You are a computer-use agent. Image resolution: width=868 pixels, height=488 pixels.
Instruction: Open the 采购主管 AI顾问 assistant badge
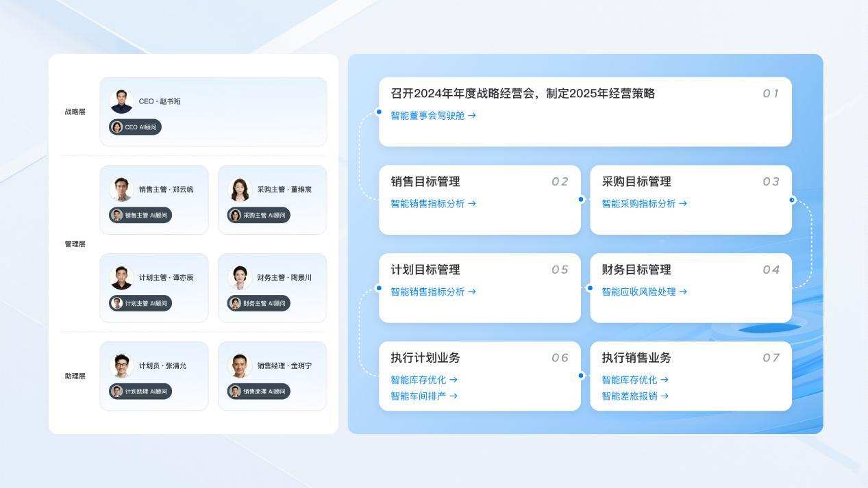(259, 215)
